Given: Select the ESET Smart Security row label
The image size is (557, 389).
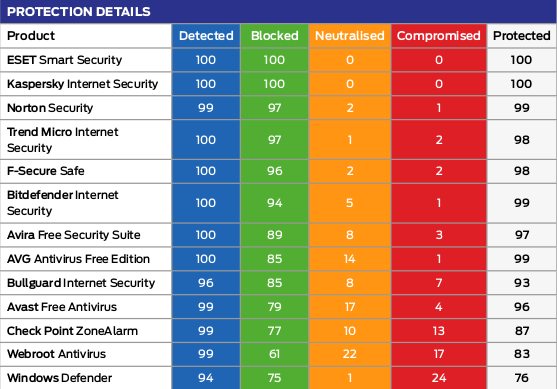Looking at the screenshot, I should click(64, 60).
